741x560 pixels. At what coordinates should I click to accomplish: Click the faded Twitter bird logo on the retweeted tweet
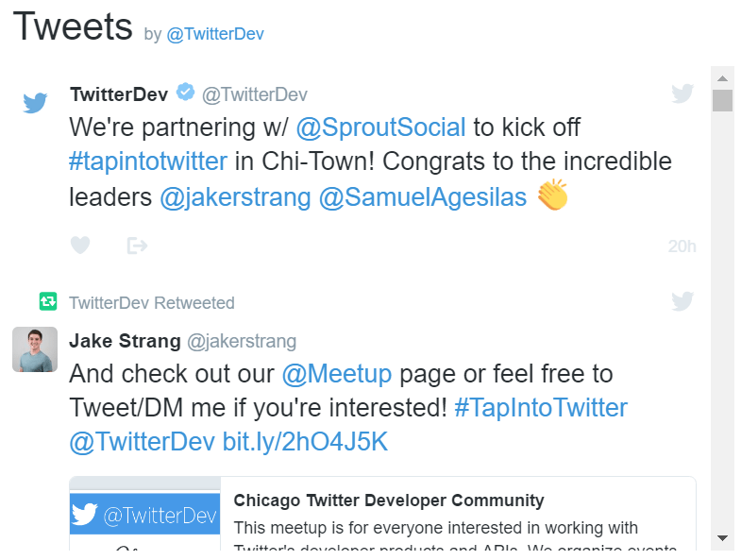[x=682, y=301]
